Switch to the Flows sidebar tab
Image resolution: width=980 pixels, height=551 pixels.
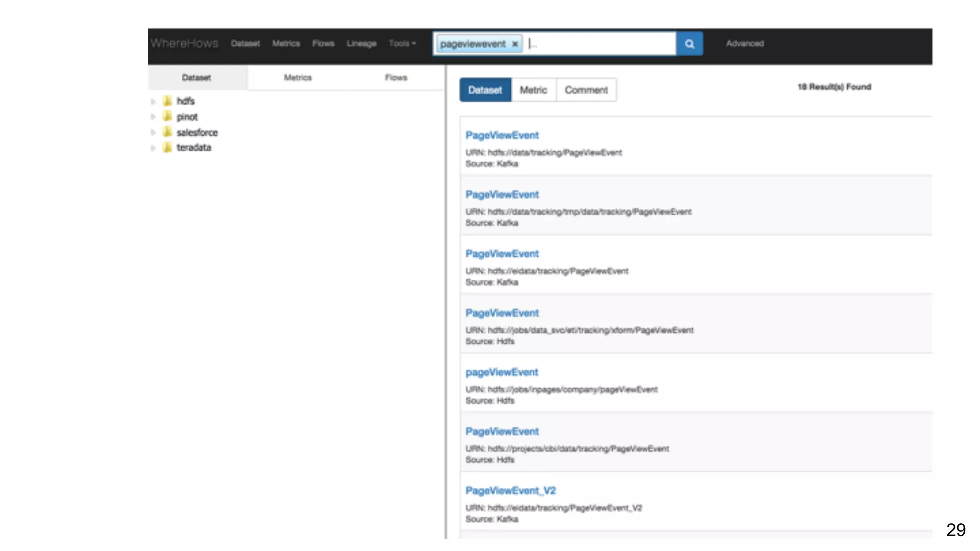coord(396,77)
